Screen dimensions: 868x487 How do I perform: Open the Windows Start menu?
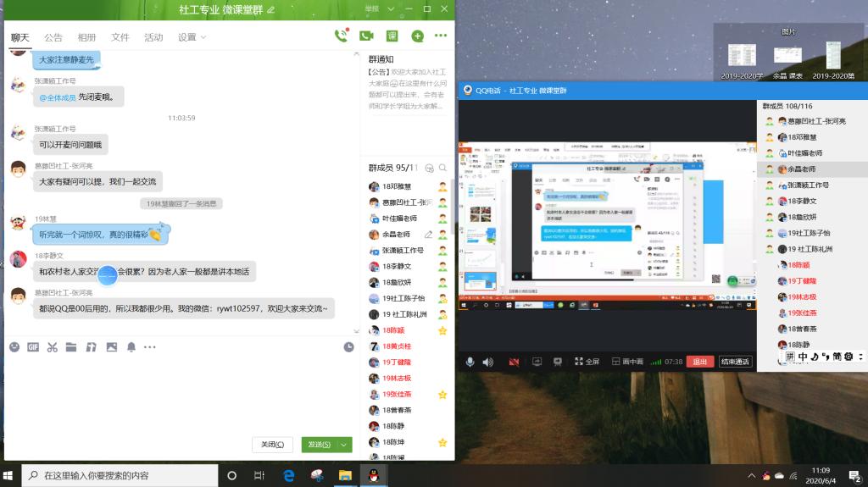(x=8, y=475)
